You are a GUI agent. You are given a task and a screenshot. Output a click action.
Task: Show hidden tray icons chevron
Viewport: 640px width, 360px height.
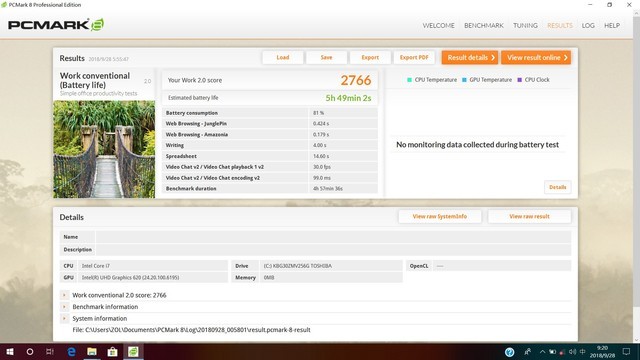click(542, 352)
